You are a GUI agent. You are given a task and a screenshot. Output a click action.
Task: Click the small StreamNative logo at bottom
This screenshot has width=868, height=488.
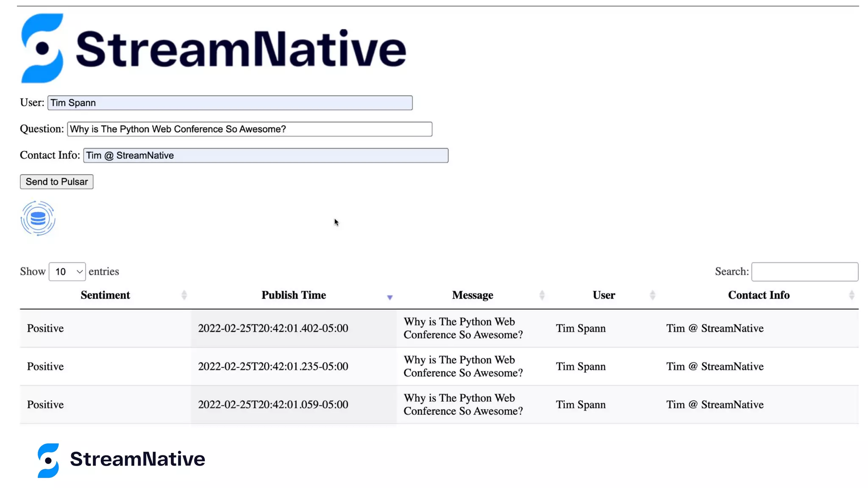(121, 460)
